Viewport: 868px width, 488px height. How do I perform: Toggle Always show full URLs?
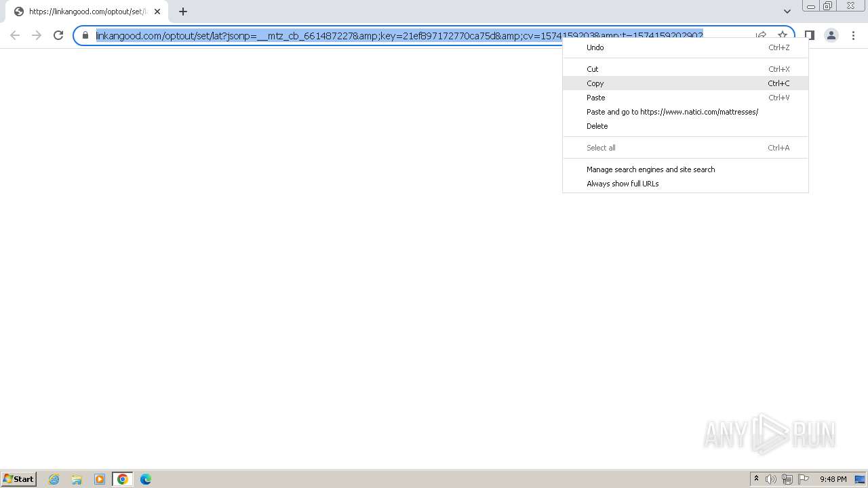tap(686, 184)
